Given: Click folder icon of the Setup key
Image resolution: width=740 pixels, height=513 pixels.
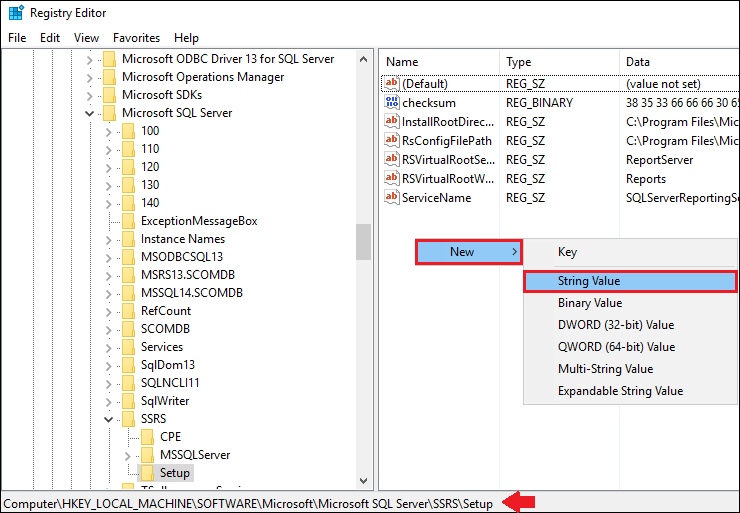Looking at the screenshot, I should 147,472.
